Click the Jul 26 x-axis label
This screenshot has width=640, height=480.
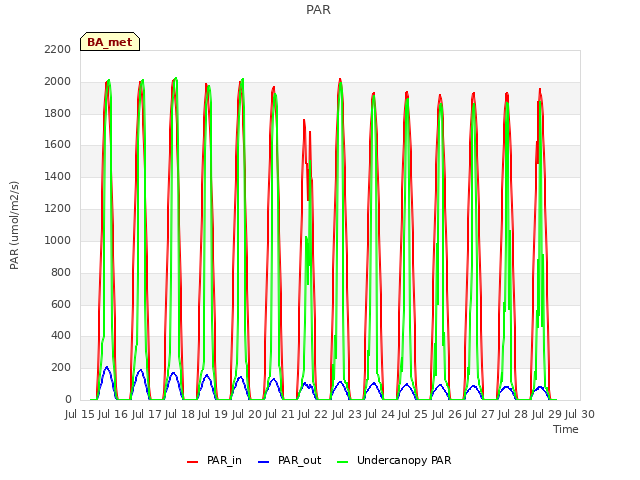click(447, 414)
